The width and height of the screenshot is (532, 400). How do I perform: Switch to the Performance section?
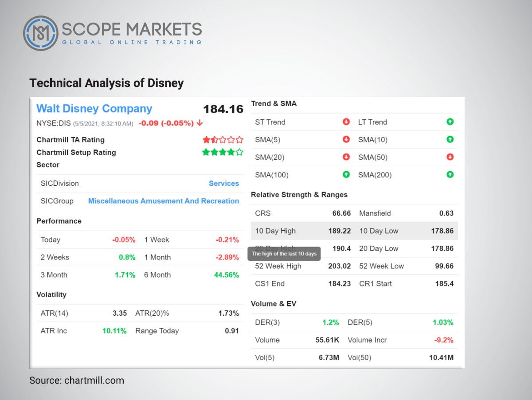pyautogui.click(x=59, y=221)
